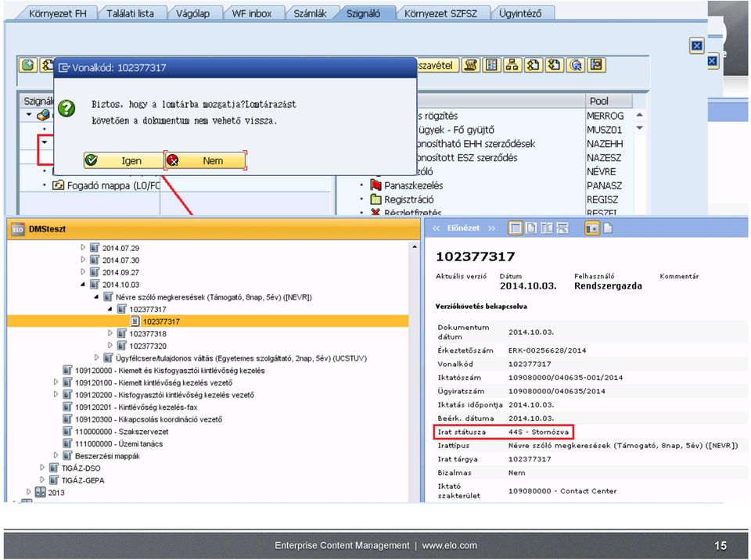Click the Regisztráció folder icon
This screenshot has height=560, width=751.
376,199
